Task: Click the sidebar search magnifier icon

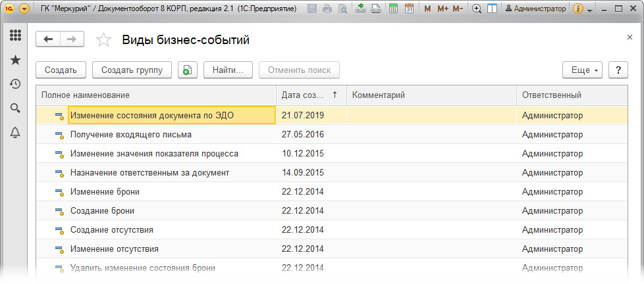Action: tap(15, 108)
